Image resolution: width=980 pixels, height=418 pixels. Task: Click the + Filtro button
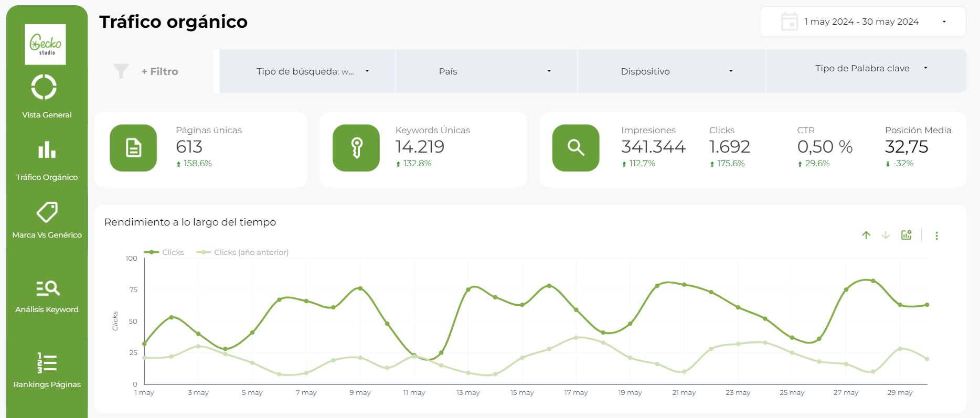(x=159, y=71)
